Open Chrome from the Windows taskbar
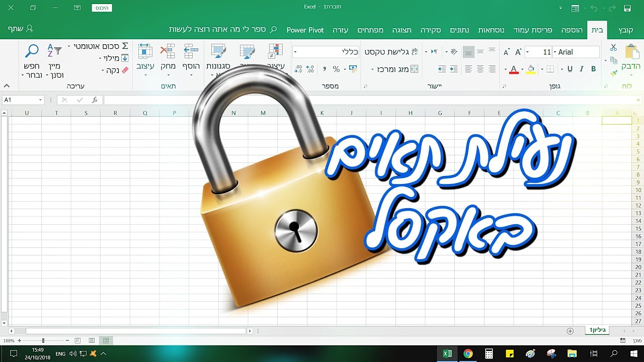 click(468, 354)
